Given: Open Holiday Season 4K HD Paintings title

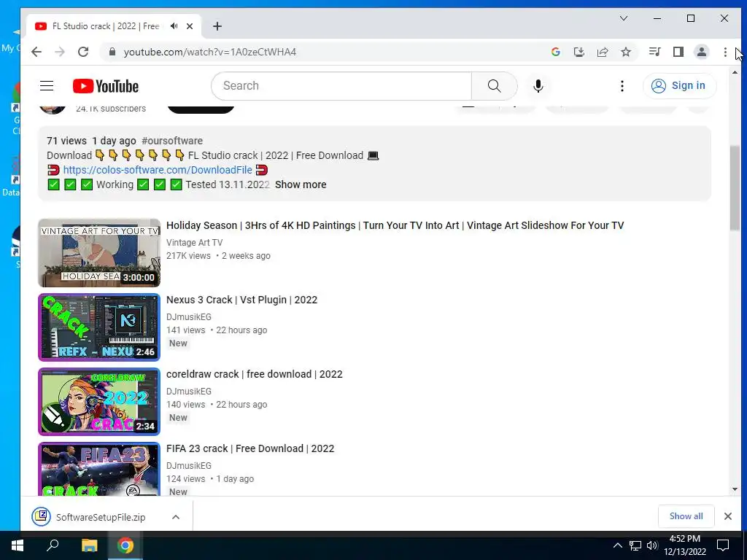Looking at the screenshot, I should pos(395,226).
